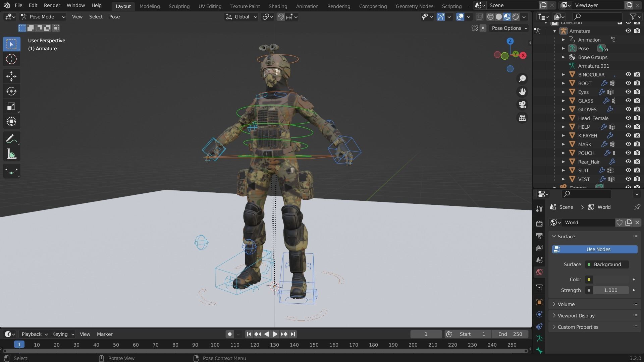Open the Keying popover
Viewport: 644px width, 362px height.
[x=63, y=334]
